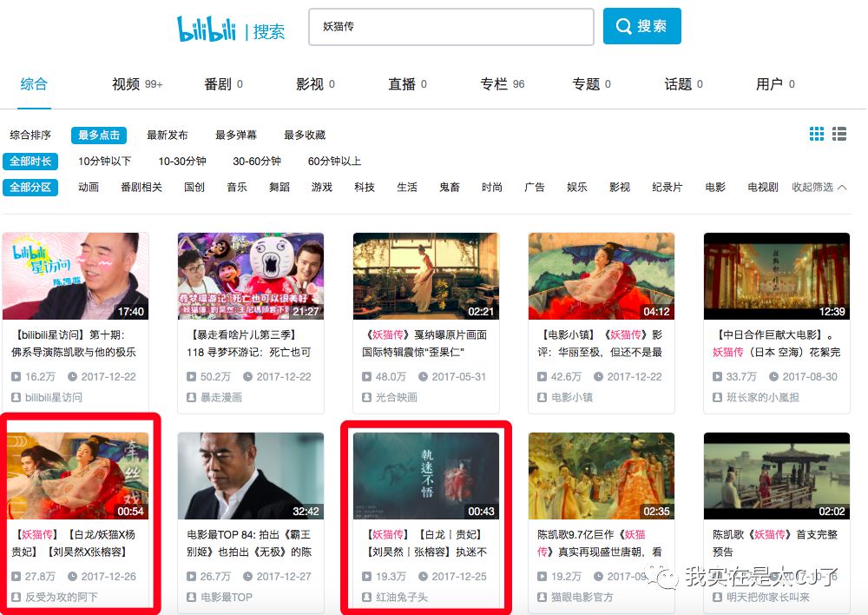Open the 话题 tab
Viewport: 868px width, 615px height.
click(x=683, y=84)
